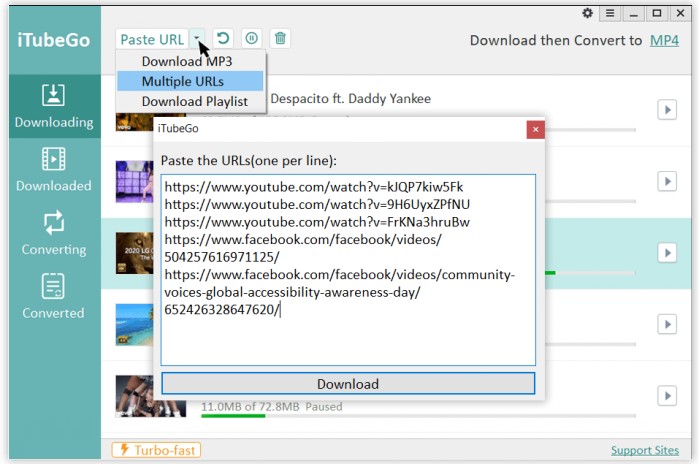Click the trash delete icon in toolbar
Screen dimensions: 699x464
coord(281,39)
